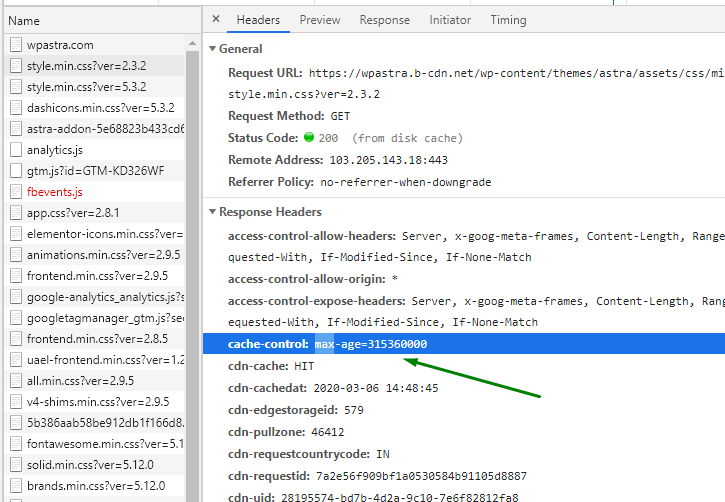Click the file icon beside astra-addon request
The width and height of the screenshot is (725, 502).
click(x=16, y=129)
